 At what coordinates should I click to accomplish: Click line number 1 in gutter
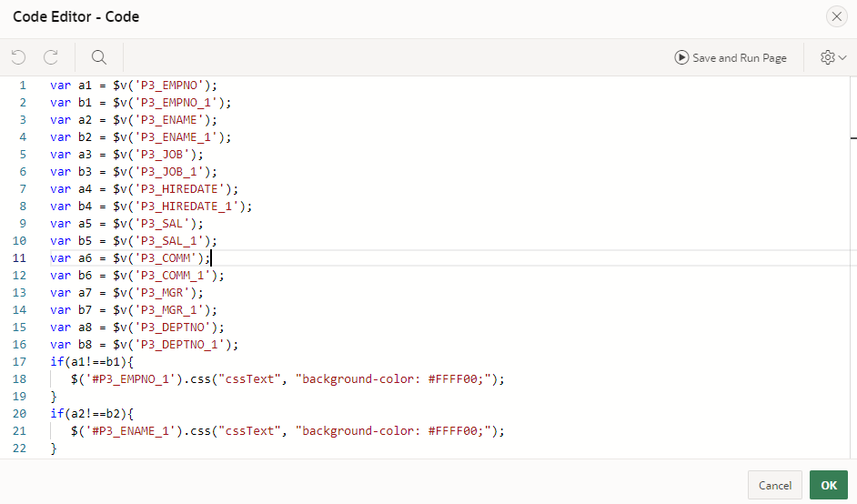(x=23, y=86)
